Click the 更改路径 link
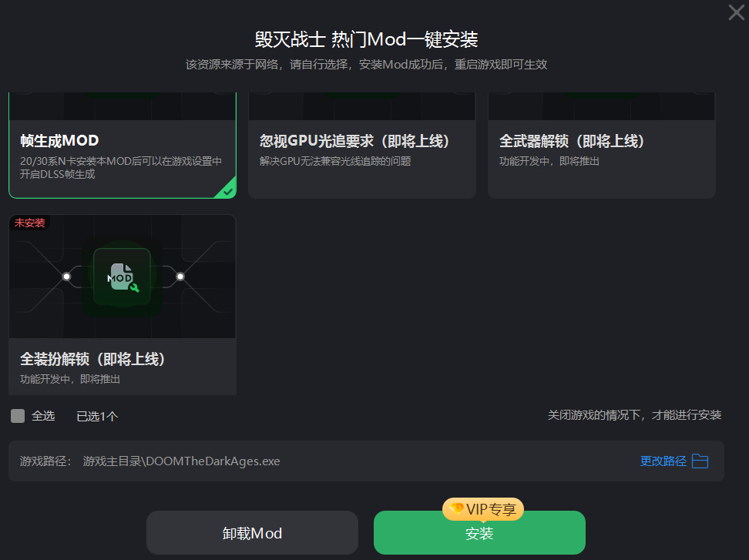 pos(663,461)
